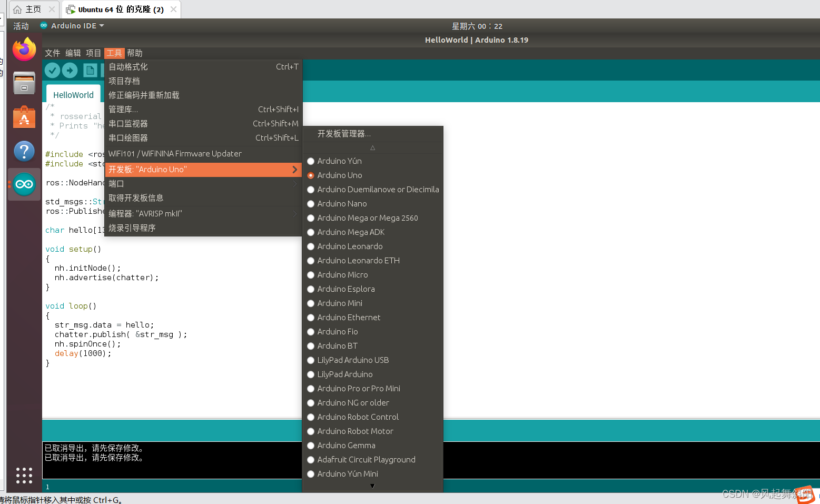The image size is (820, 504).
Task: Choose 取得开发板信息 entry
Action: [x=203, y=198]
